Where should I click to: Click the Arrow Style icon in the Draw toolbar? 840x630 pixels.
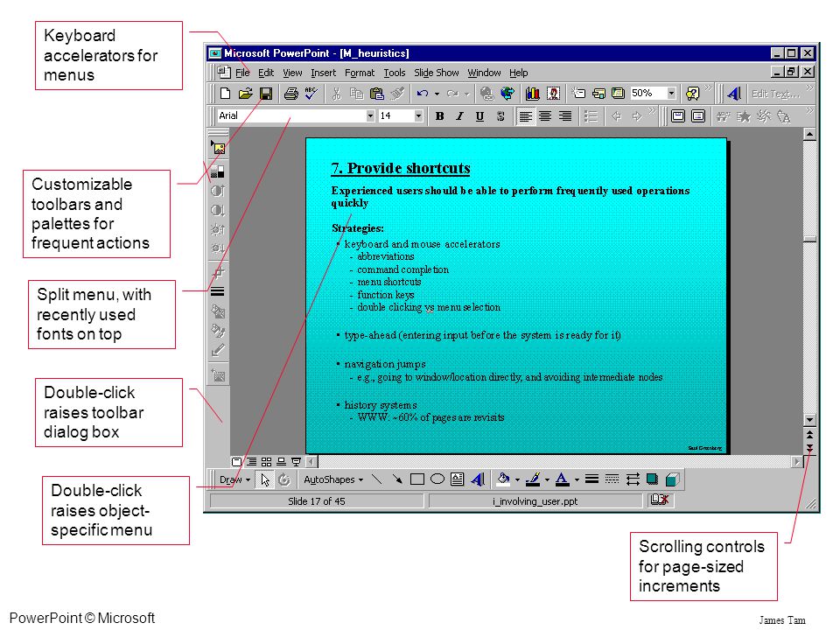632,479
